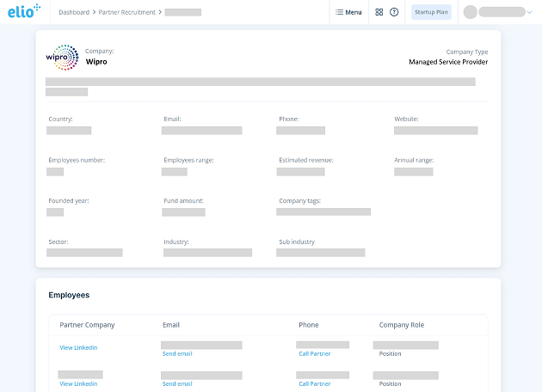Image resolution: width=542 pixels, height=392 pixels.
Task: Go to Partner Recruitment breadcrumb
Action: pos(126,12)
